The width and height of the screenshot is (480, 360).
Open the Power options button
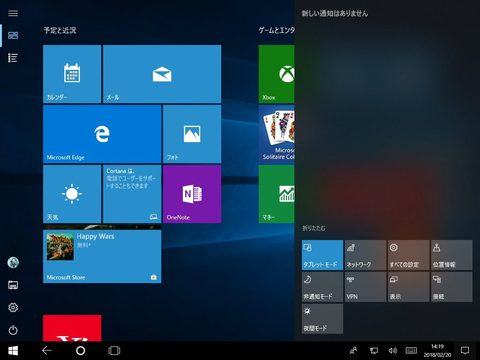[13, 330]
